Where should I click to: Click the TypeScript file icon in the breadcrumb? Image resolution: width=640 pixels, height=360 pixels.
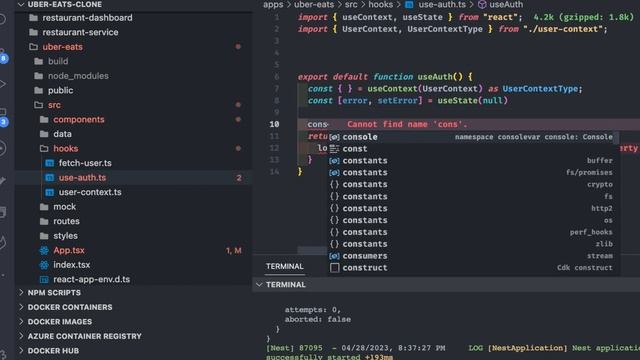pos(409,4)
